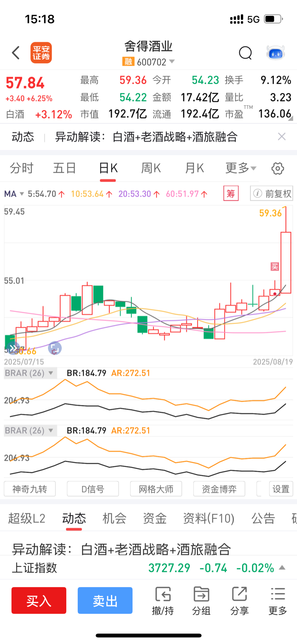Tap the orange margin '融' badge
This screenshot has width=297, height=644.
128,62
